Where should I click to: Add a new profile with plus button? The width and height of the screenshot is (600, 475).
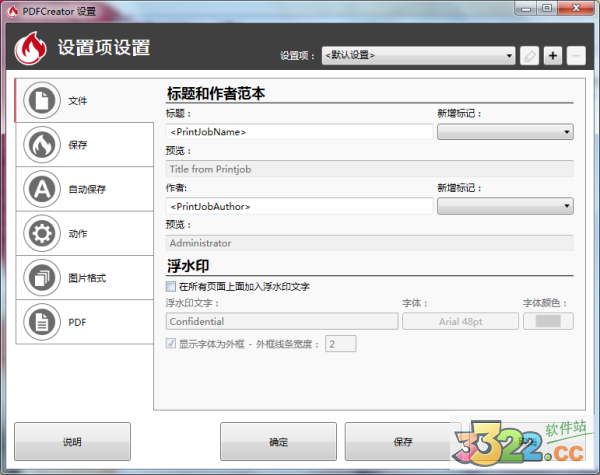[x=553, y=56]
